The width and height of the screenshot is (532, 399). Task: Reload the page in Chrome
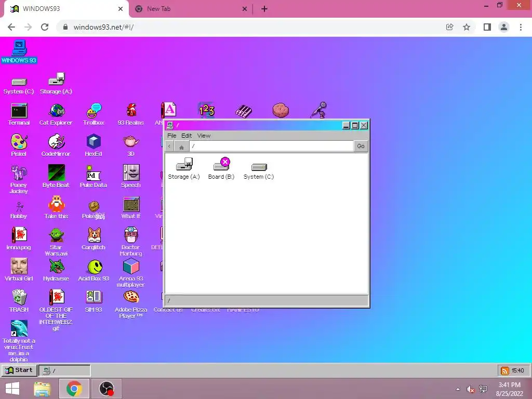[45, 27]
